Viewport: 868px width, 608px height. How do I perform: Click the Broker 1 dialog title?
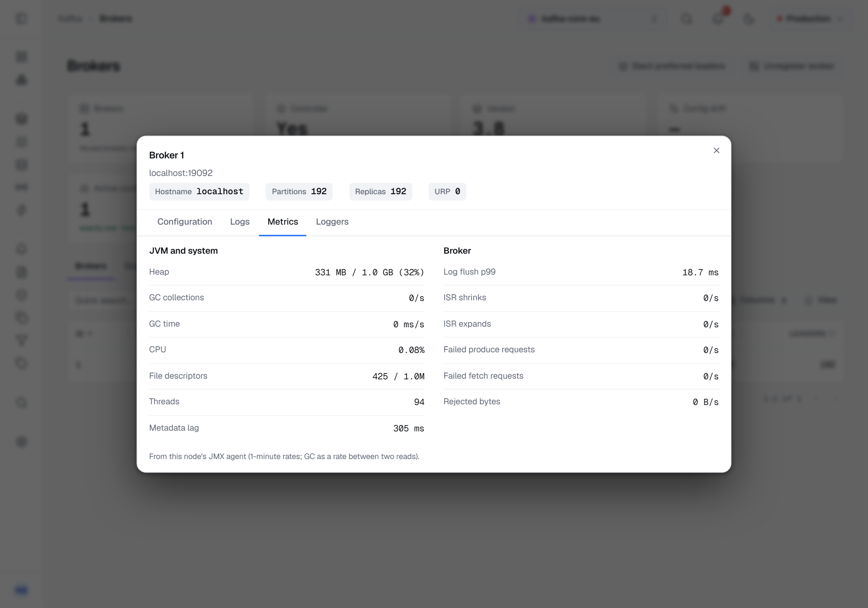coord(166,155)
